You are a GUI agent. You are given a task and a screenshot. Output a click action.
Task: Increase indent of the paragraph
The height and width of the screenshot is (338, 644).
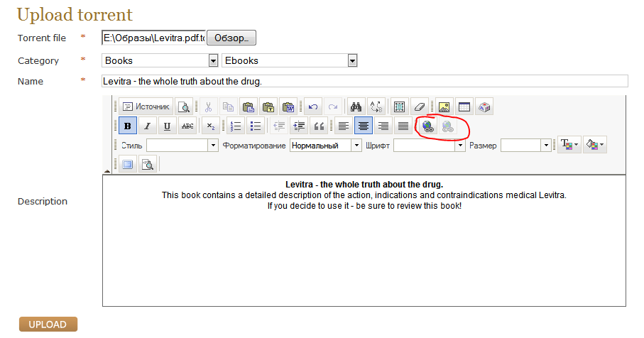pyautogui.click(x=300, y=126)
